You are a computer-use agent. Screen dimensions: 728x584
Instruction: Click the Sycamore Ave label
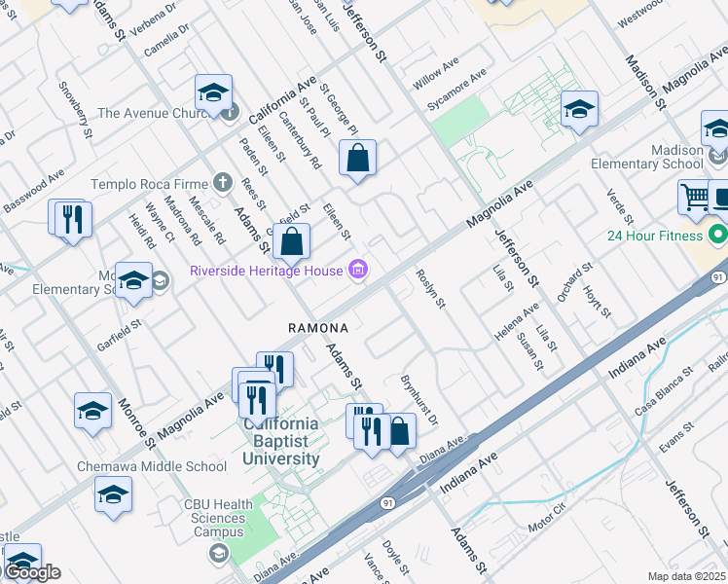[x=456, y=90]
